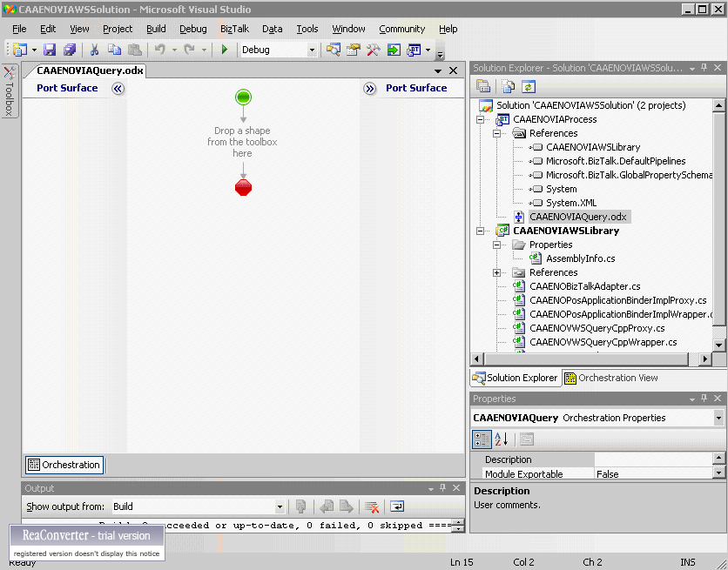Toggle auto-hide pin on Solution Explorer
This screenshot has width=728, height=570.
click(704, 68)
